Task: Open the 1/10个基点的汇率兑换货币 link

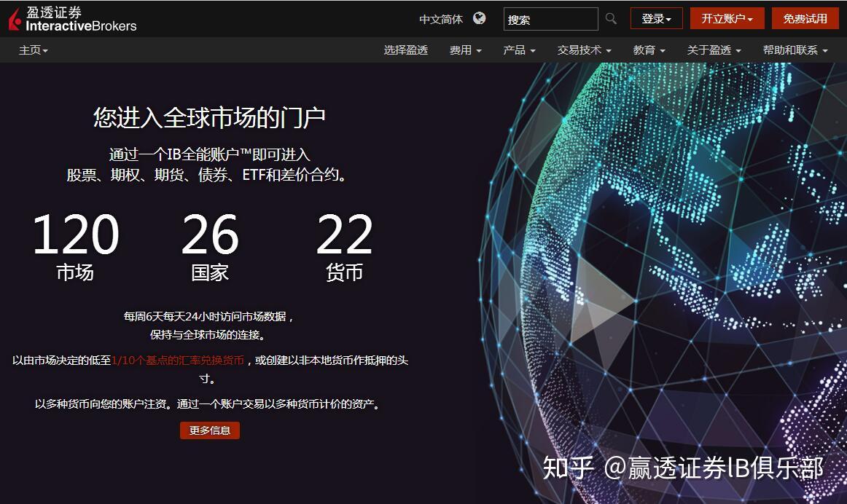Action: pos(178,360)
